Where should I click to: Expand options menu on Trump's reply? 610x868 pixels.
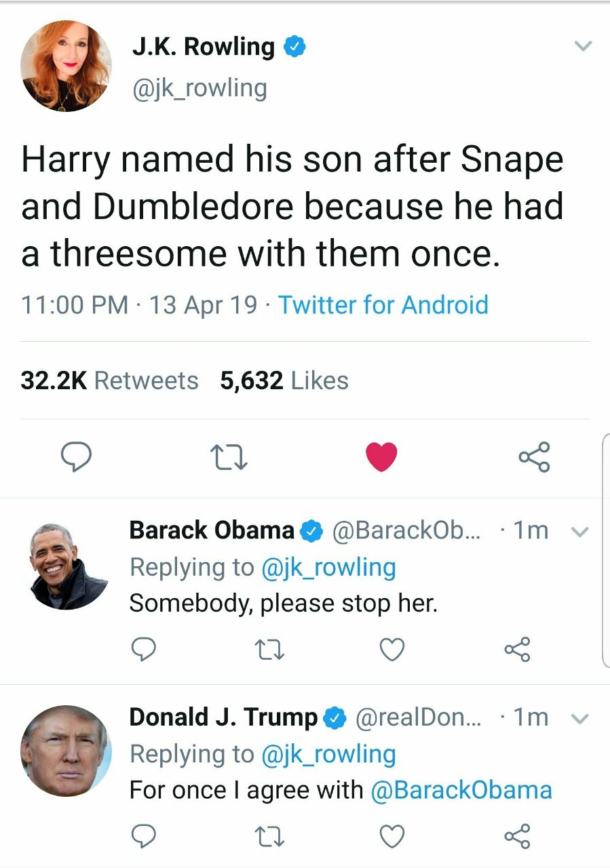click(x=579, y=718)
